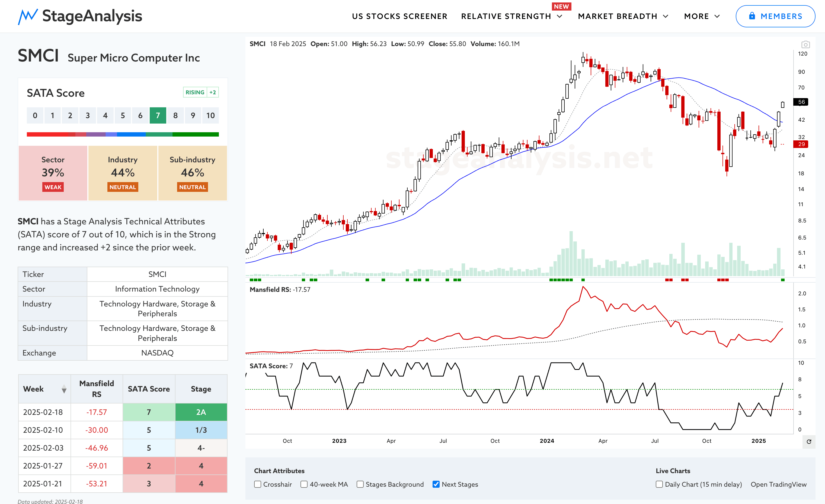Click the Mansfield RS: -17.57 chart label
The image size is (825, 504).
(280, 290)
